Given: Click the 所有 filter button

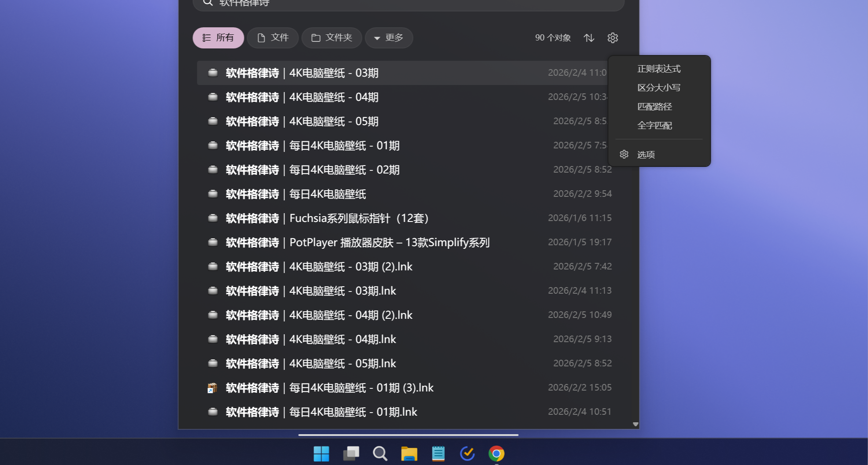Looking at the screenshot, I should click(218, 38).
